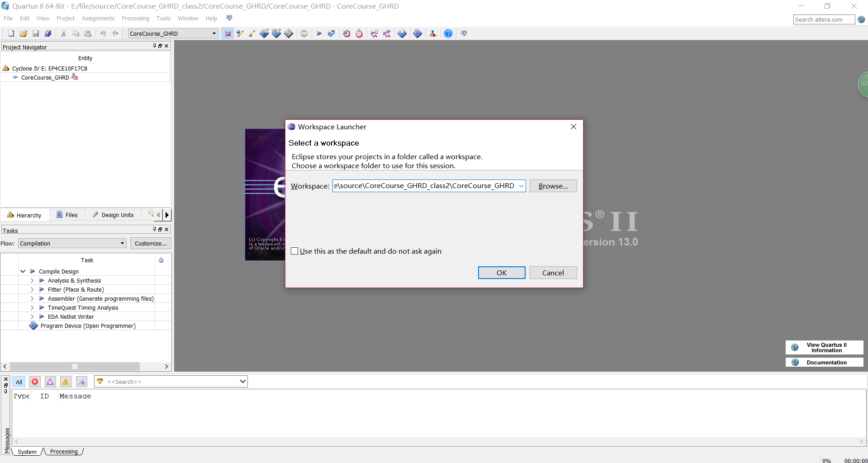
Task: Expand Analysis & Synthesis task
Action: pyautogui.click(x=32, y=280)
